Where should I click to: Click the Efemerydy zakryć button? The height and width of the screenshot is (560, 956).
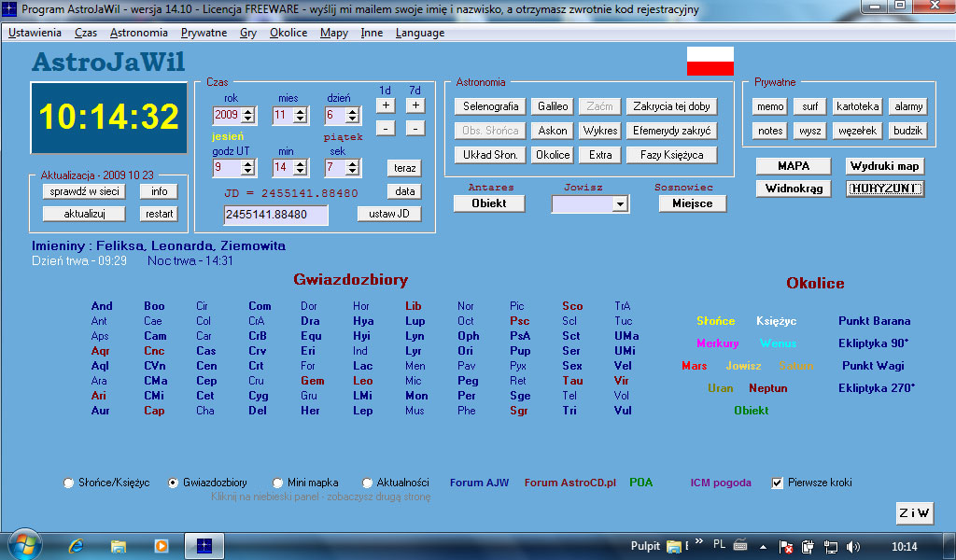pyautogui.click(x=671, y=131)
